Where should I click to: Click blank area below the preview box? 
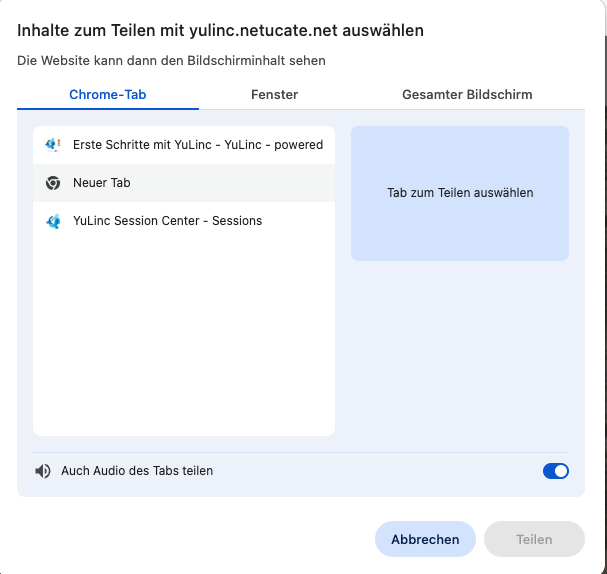[x=460, y=350]
